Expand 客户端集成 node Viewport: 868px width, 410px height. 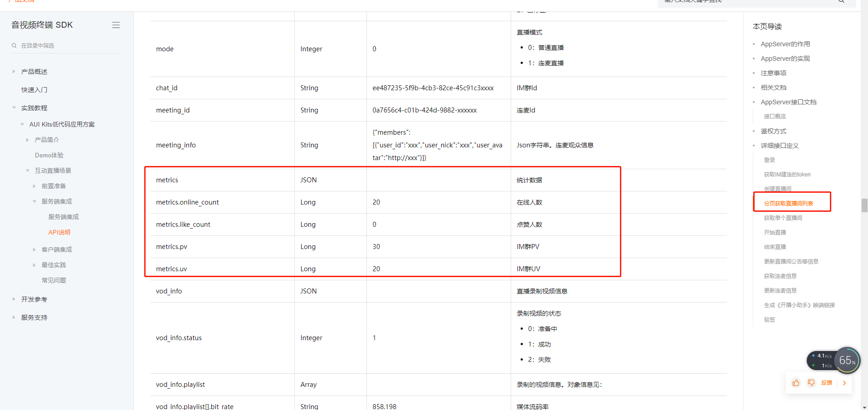[x=34, y=249]
